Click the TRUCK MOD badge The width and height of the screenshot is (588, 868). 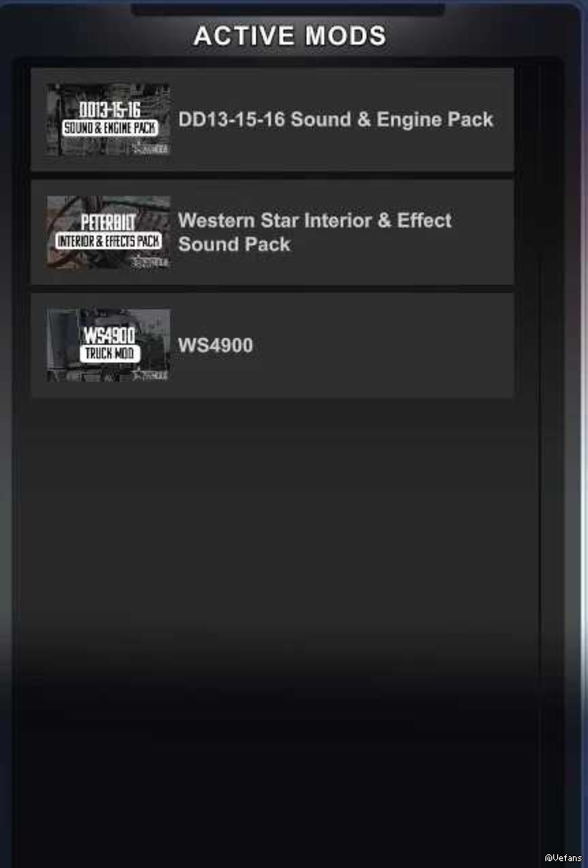[110, 353]
